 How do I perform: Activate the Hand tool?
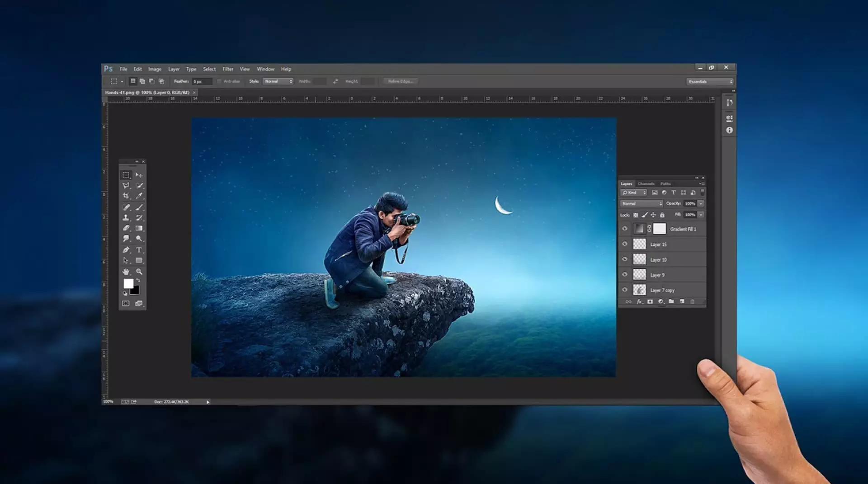[x=126, y=272]
